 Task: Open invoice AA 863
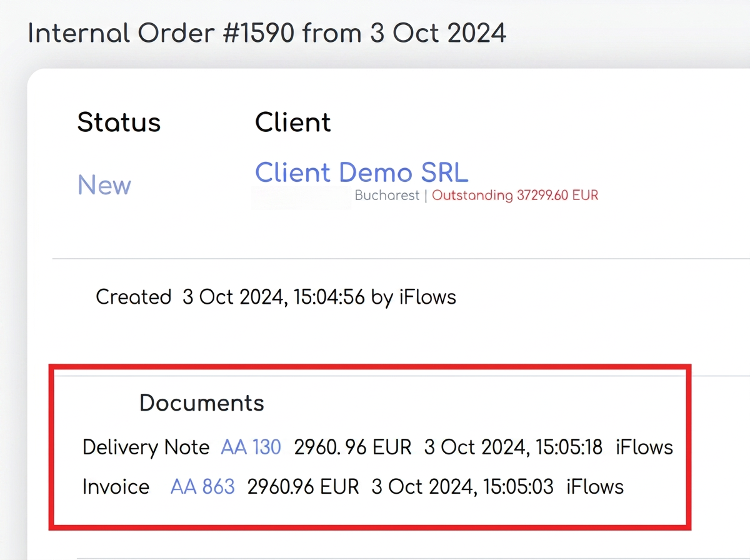(202, 486)
